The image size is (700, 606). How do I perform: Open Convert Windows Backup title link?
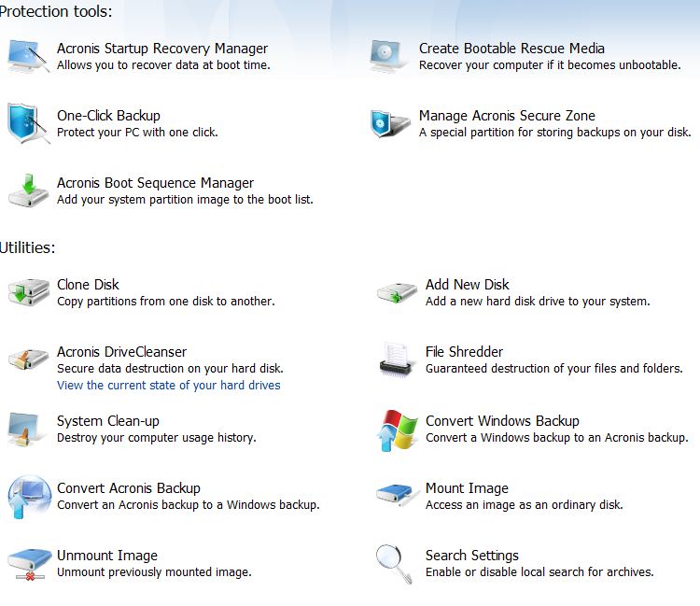point(502,421)
